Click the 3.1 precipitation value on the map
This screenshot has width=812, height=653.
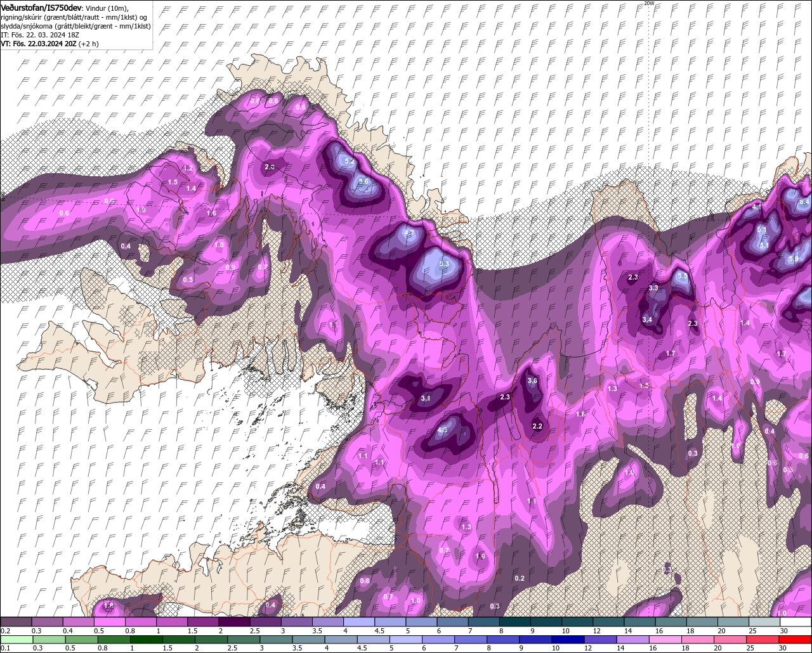[x=426, y=399]
